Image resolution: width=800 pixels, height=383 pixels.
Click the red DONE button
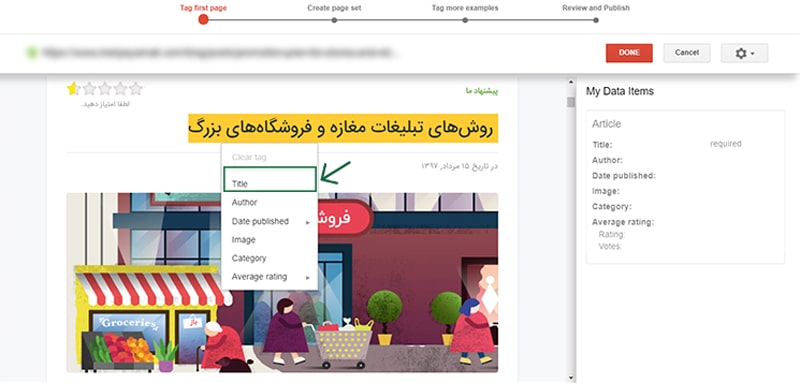click(x=629, y=53)
